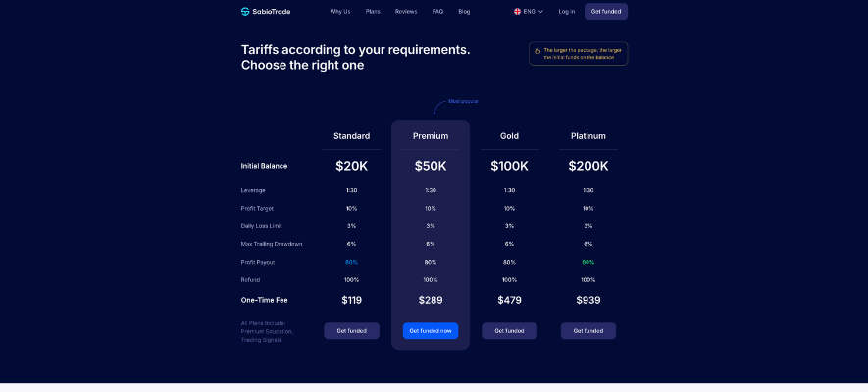Open the Reviews nav link
Viewport: 868px width, 392px height.
406,11
